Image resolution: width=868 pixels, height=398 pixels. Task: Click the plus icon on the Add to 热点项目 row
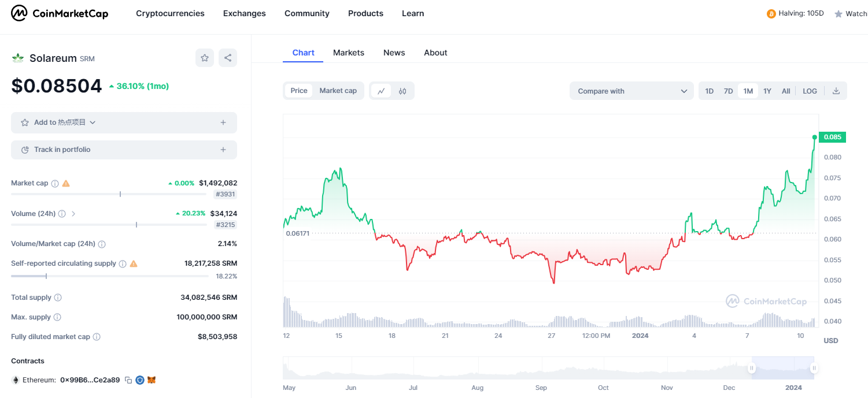(x=223, y=122)
